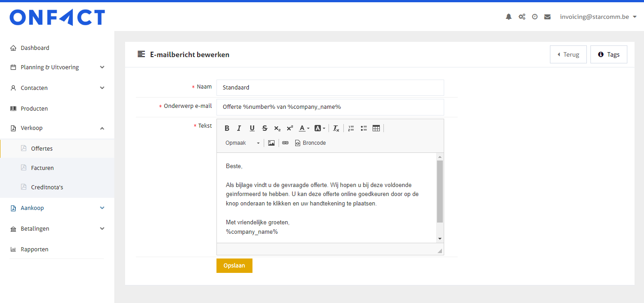Insert a hyperlink with link icon
This screenshot has height=303, width=644.
(x=285, y=143)
